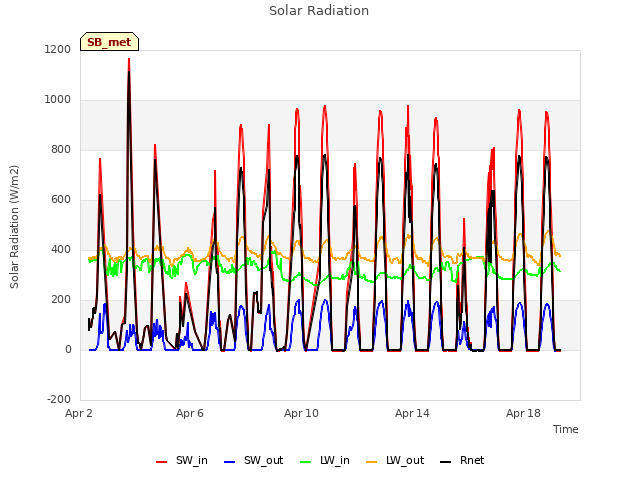Click the black Rnet legend color marker
Image resolution: width=640 pixels, height=480 pixels.
click(x=446, y=462)
